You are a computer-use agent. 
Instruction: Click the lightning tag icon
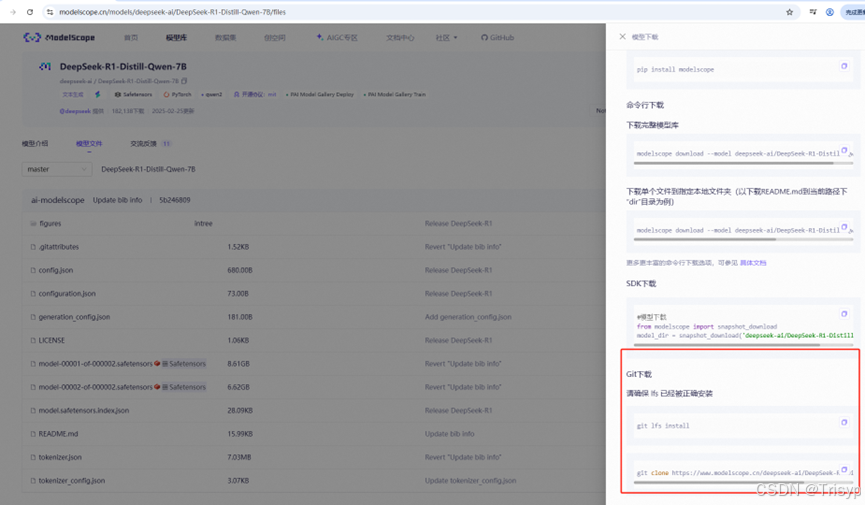98,94
